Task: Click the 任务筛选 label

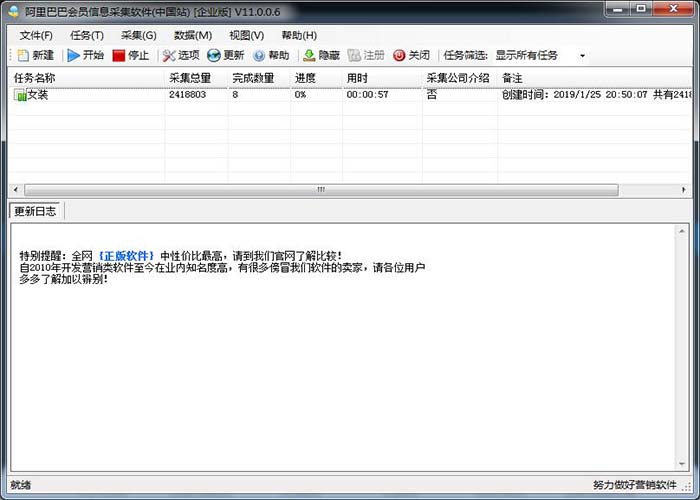Action: tap(465, 55)
